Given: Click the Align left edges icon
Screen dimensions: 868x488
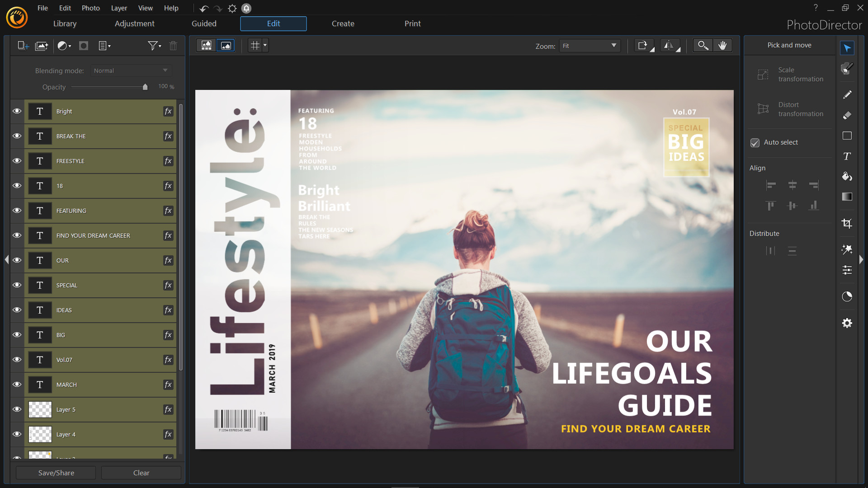Looking at the screenshot, I should [770, 185].
